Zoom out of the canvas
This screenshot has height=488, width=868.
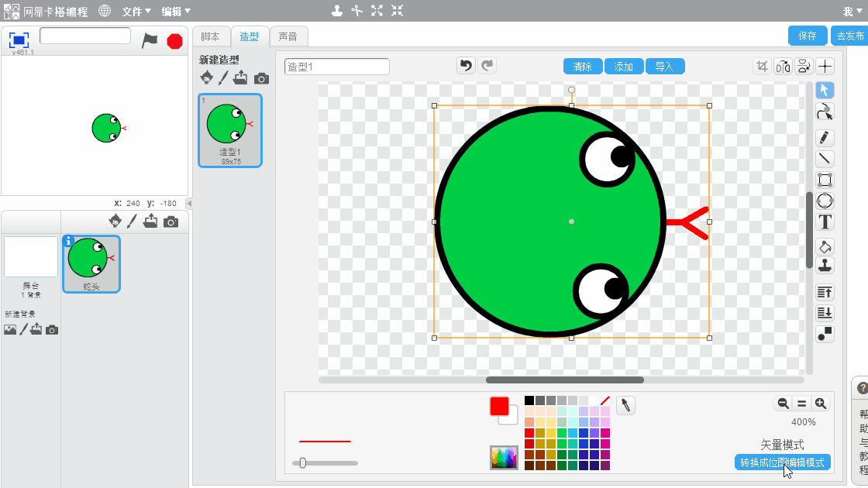[x=783, y=404]
